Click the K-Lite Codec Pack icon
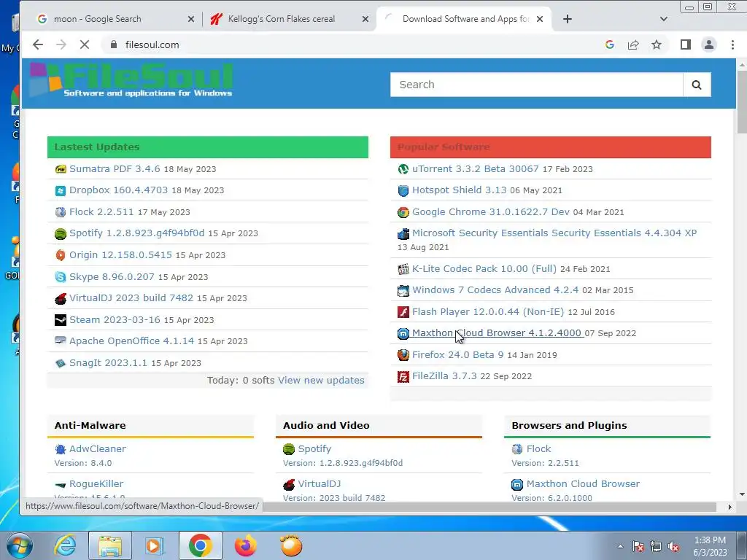The width and height of the screenshot is (747, 560). 403,269
